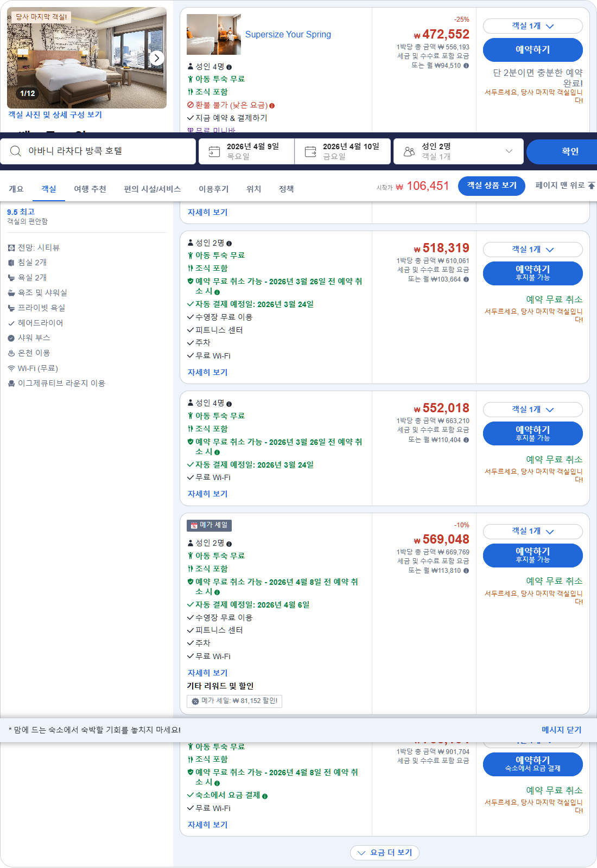This screenshot has height=868, width=597.
Task: Click the 메가 세일 badge icon
Action: (x=194, y=526)
